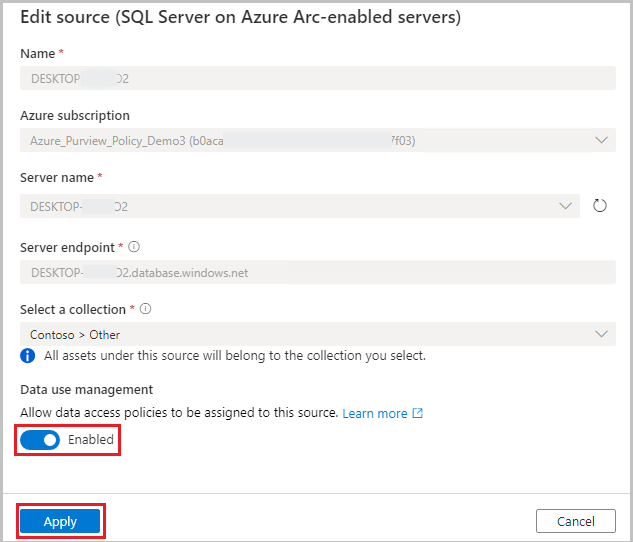The width and height of the screenshot is (633, 542).
Task: Click the Enabled label beside the toggle
Action: [91, 440]
